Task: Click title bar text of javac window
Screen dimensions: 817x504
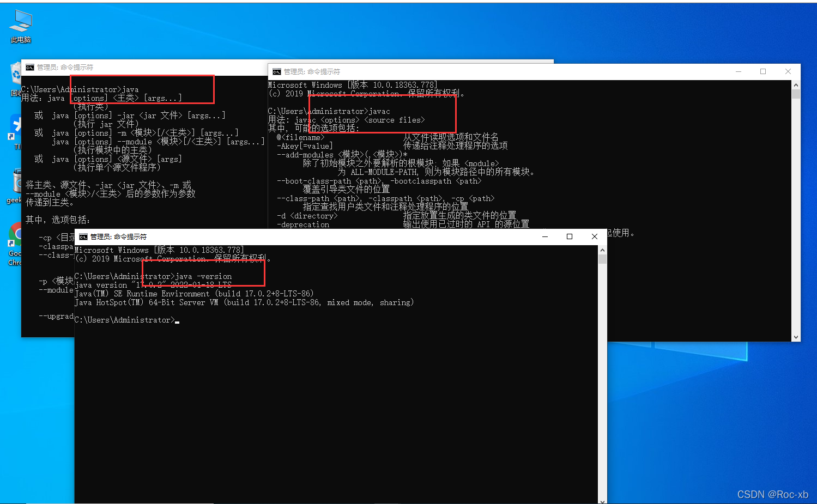Action: click(312, 72)
